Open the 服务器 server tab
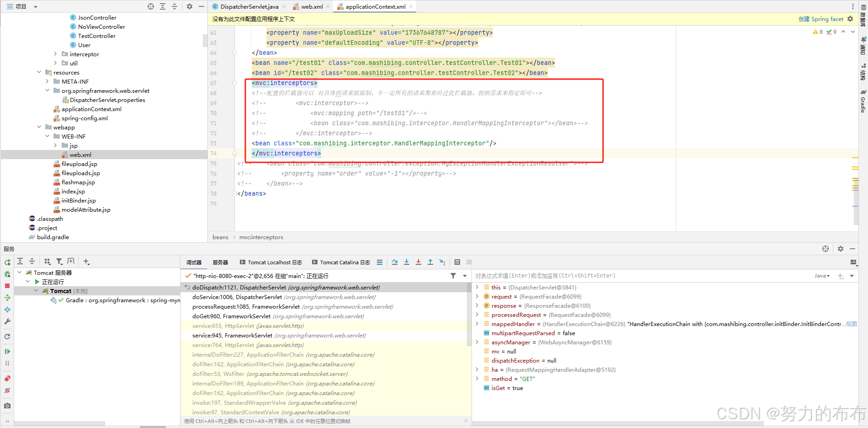This screenshot has height=428, width=868. pyautogui.click(x=220, y=262)
